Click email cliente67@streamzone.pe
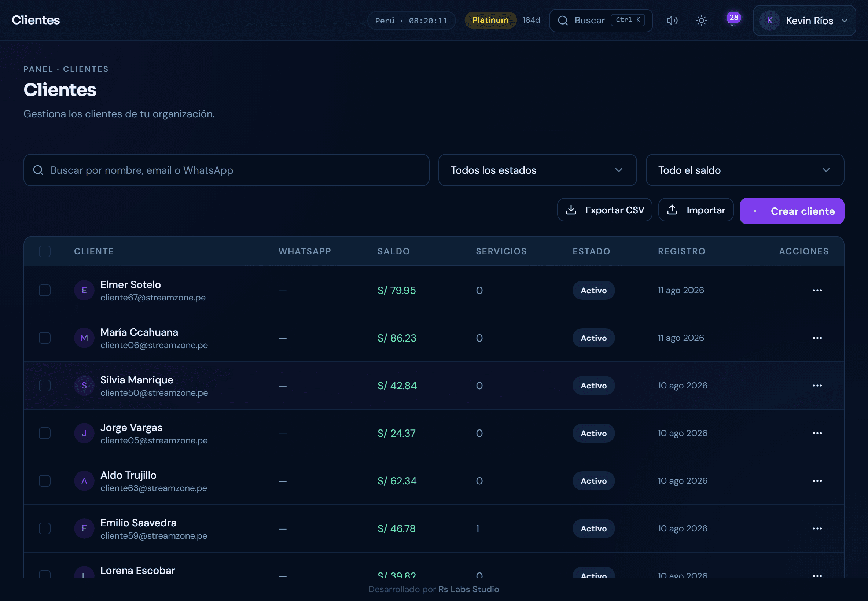The height and width of the screenshot is (601, 868). 153,298
